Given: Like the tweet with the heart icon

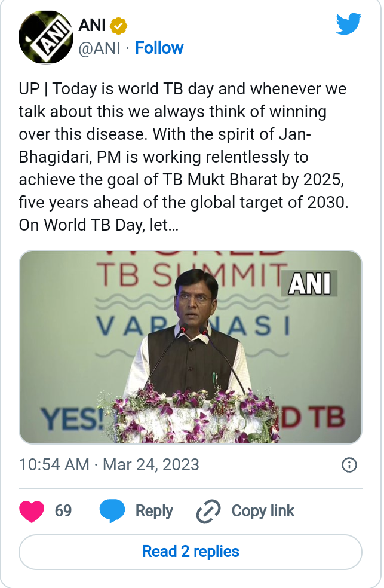Looking at the screenshot, I should (x=32, y=512).
